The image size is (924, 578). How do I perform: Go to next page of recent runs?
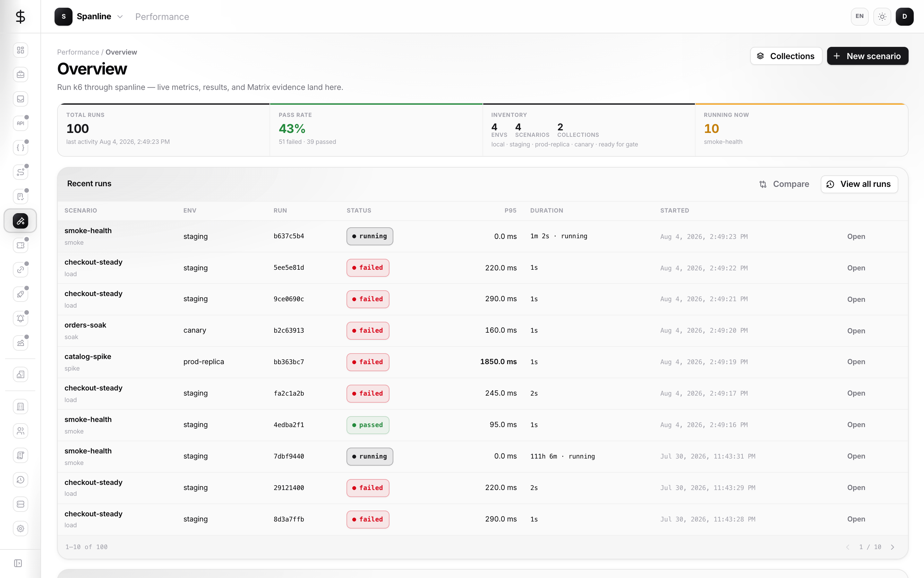tap(892, 547)
